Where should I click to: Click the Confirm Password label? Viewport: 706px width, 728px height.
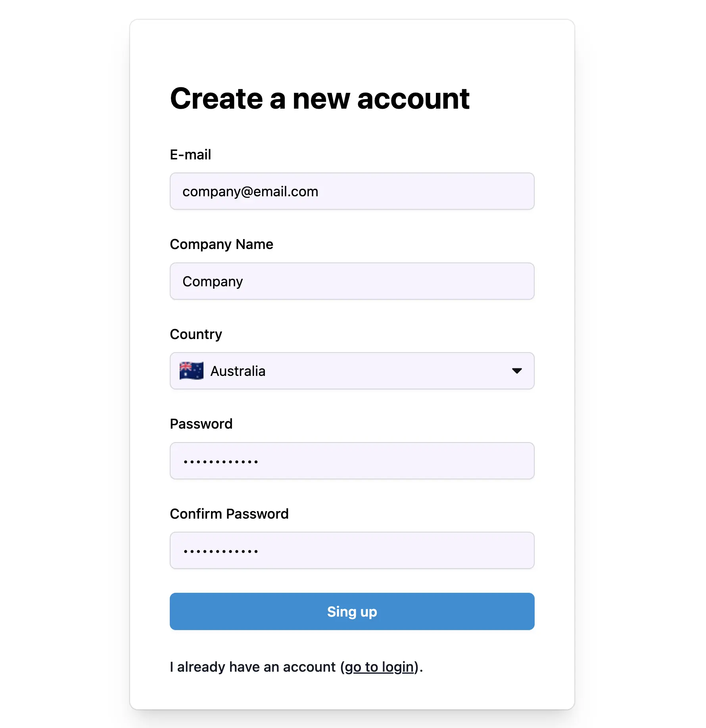click(x=229, y=514)
